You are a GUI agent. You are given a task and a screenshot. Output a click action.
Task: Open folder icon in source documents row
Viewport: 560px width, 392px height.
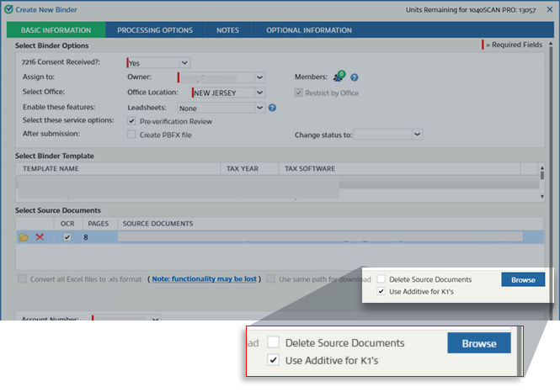24,237
